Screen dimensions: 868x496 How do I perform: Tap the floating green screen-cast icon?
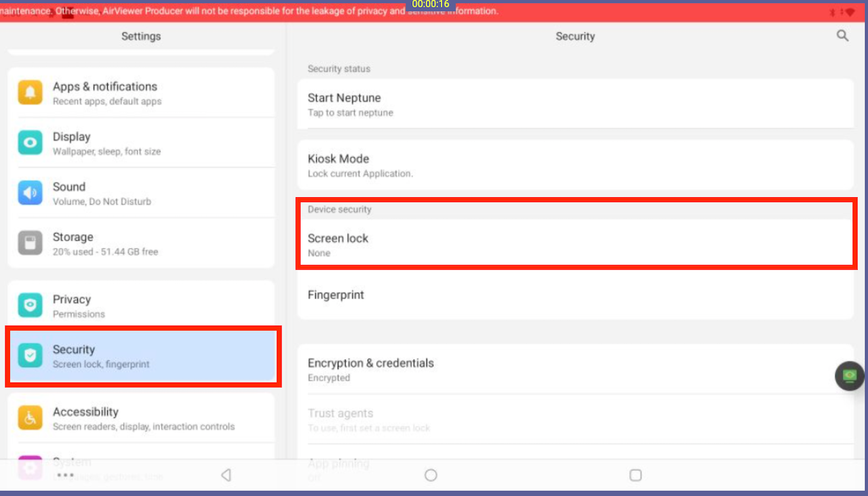click(850, 375)
